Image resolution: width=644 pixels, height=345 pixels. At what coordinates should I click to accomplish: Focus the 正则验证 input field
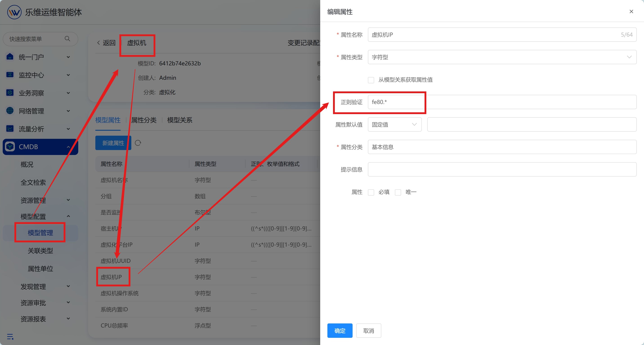tap(502, 102)
